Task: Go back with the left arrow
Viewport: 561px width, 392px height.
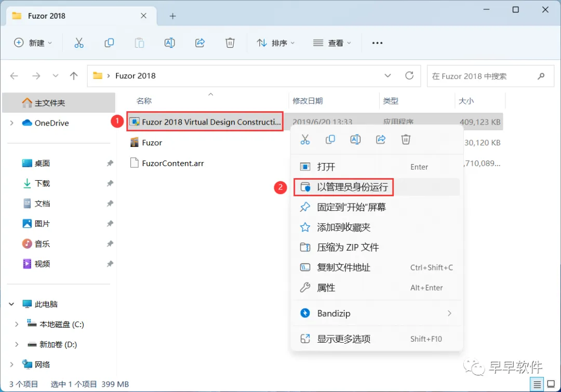Action: tap(14, 76)
